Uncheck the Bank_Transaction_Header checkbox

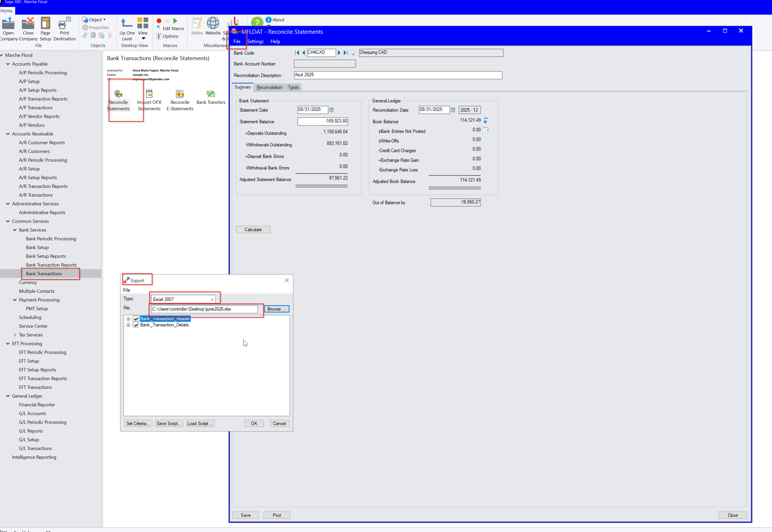click(x=136, y=319)
